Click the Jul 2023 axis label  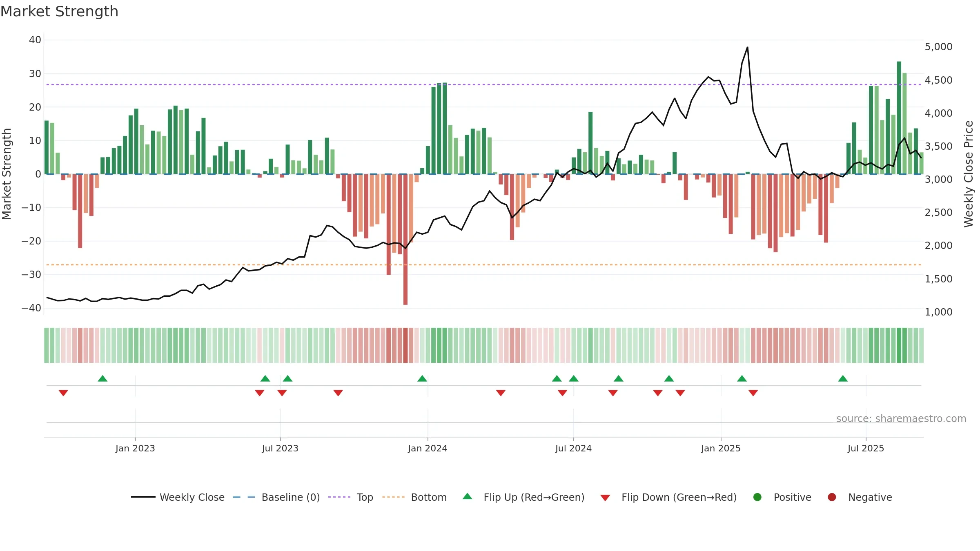(x=280, y=449)
